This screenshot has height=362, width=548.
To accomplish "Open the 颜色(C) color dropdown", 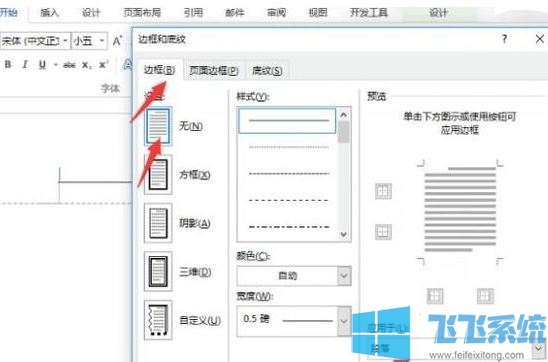I will pyautogui.click(x=294, y=276).
